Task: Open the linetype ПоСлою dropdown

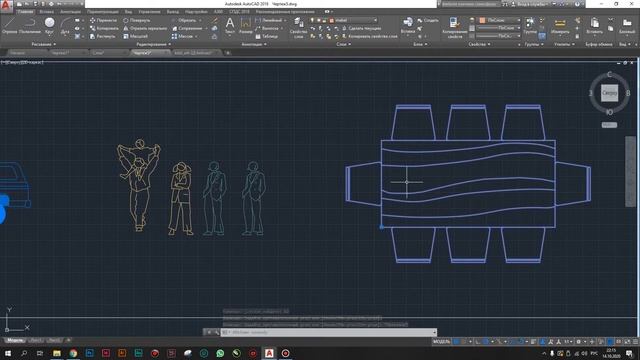Action: coord(499,36)
